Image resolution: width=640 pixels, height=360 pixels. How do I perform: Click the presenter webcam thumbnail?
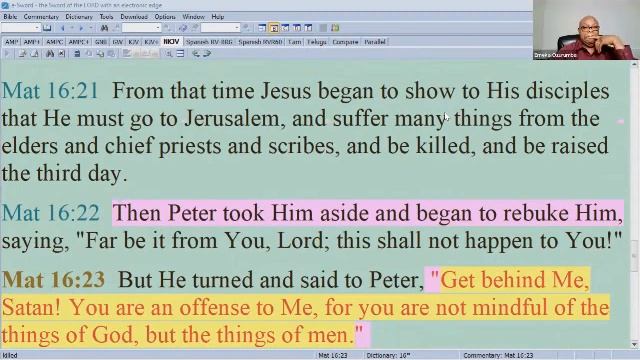[586, 30]
